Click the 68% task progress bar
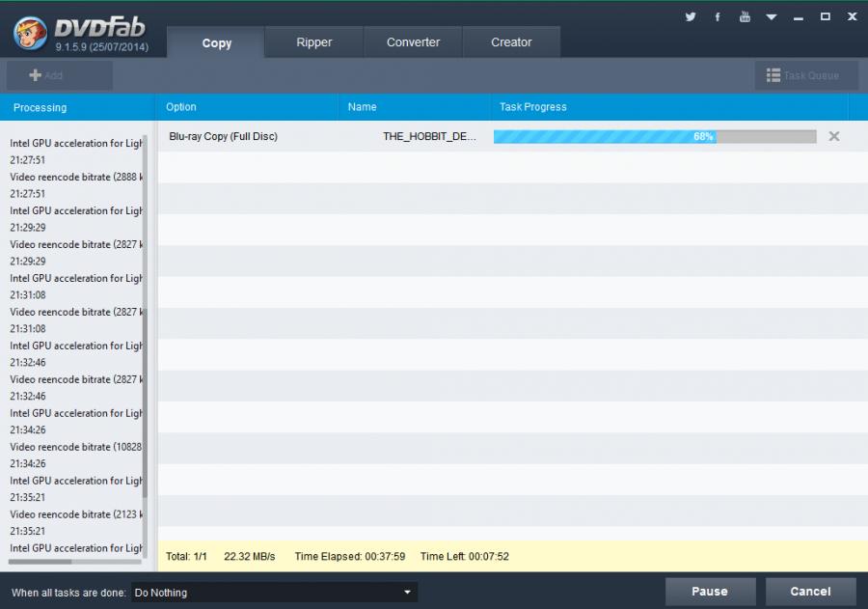Screen dimensions: 868x609 [x=655, y=136]
